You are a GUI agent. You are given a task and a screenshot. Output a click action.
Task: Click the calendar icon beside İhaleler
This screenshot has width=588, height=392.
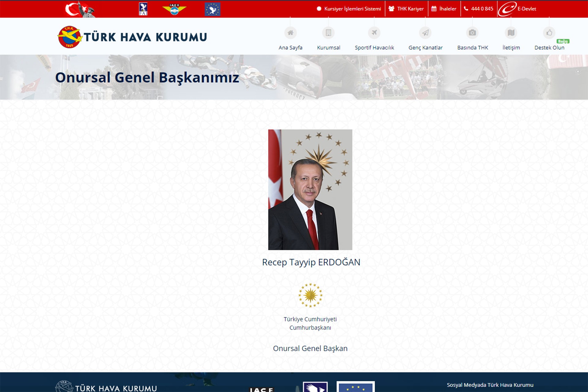coord(434,9)
